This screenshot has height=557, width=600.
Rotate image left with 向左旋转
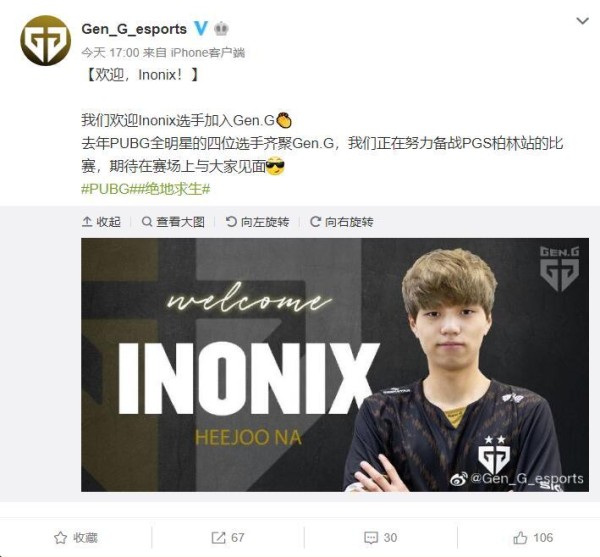pos(257,222)
